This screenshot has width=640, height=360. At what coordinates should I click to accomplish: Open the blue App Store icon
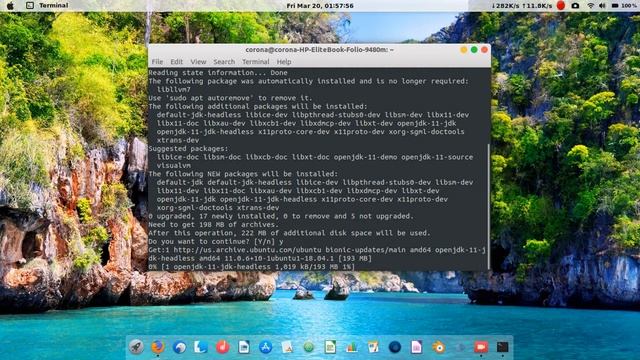[265, 347]
